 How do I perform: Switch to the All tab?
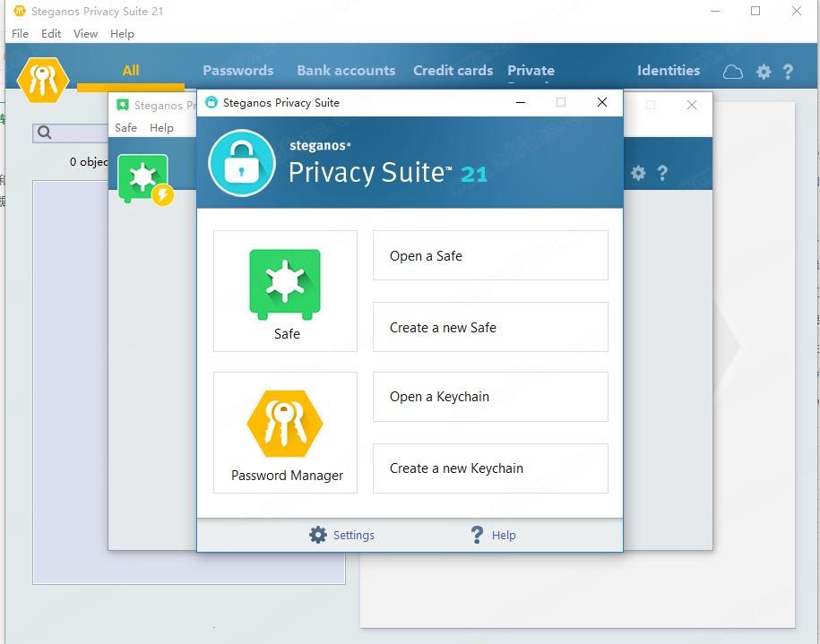pos(131,71)
